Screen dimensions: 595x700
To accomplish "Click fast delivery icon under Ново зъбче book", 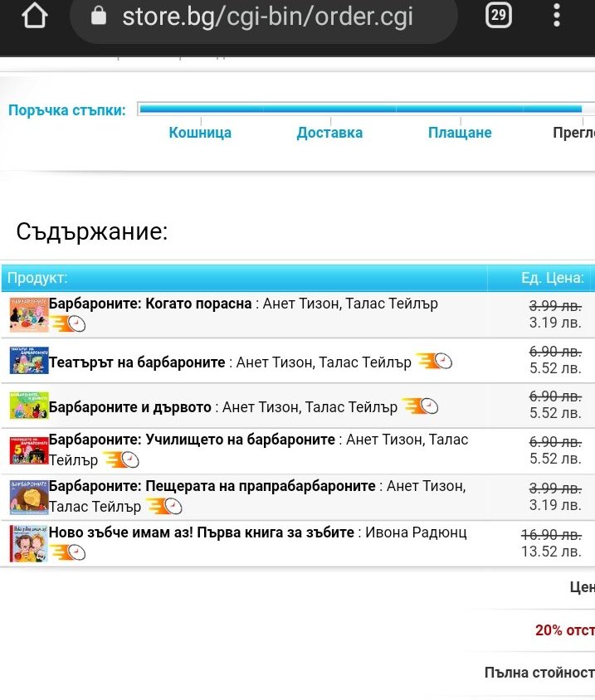I will click(68, 552).
